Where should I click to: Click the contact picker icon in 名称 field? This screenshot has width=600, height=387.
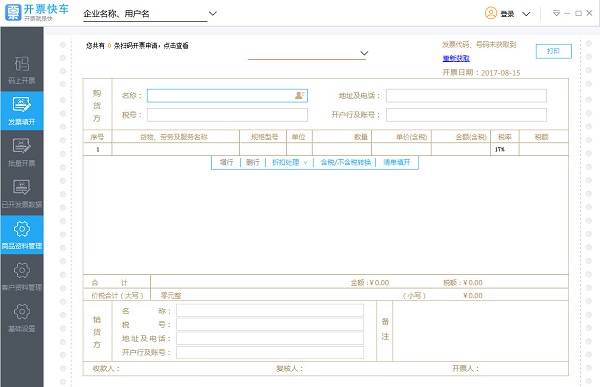299,95
